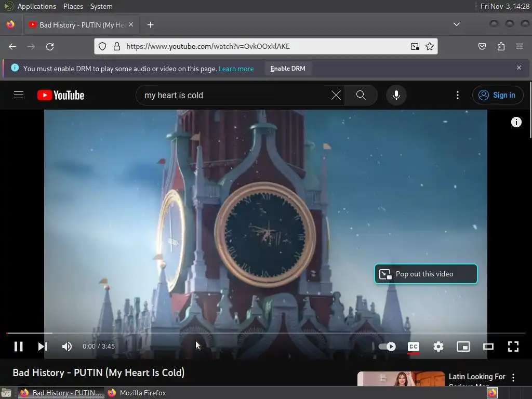532x399 pixels.
Task: Reload the current page
Action: [x=50, y=46]
